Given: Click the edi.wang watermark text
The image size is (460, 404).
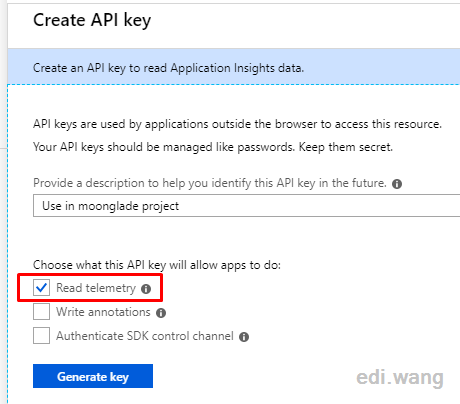Looking at the screenshot, I should point(400,377).
